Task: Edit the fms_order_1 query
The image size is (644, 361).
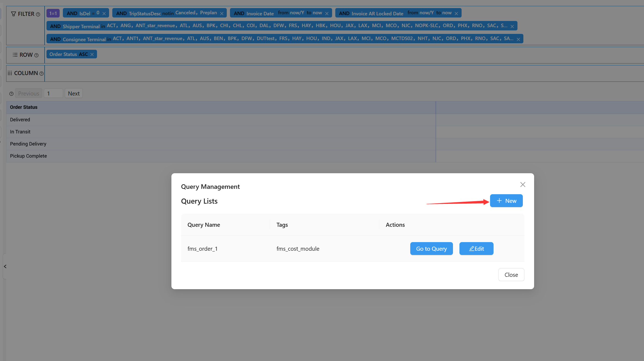Action: 476,249
